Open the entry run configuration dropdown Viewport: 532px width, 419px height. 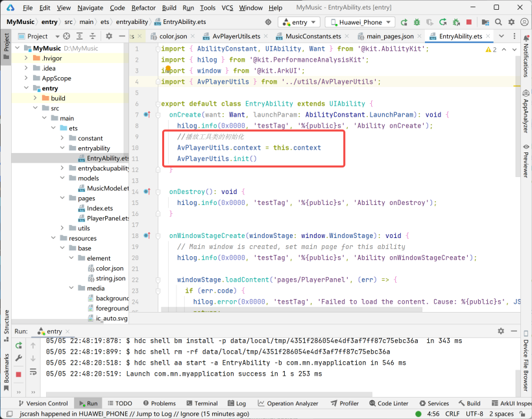click(299, 22)
